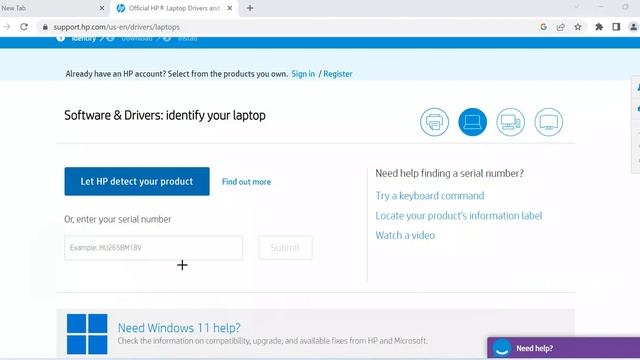This screenshot has width=640, height=360.
Task: Click the share page icon
Action: pos(560,27)
